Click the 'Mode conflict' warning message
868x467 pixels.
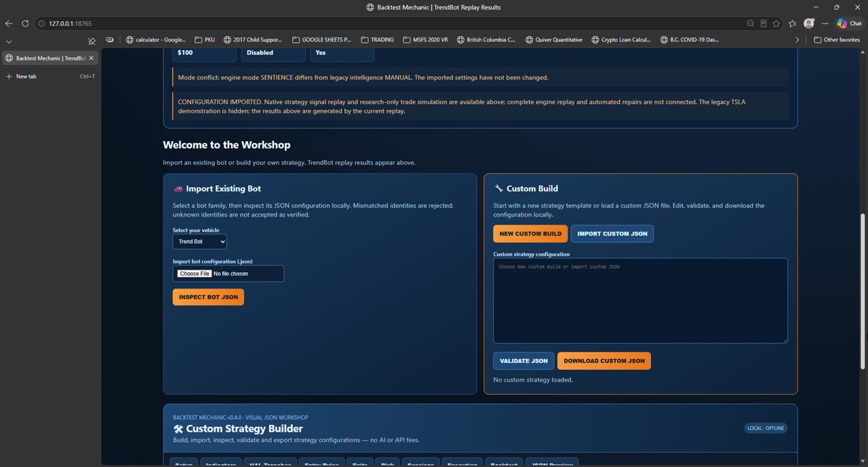point(363,77)
